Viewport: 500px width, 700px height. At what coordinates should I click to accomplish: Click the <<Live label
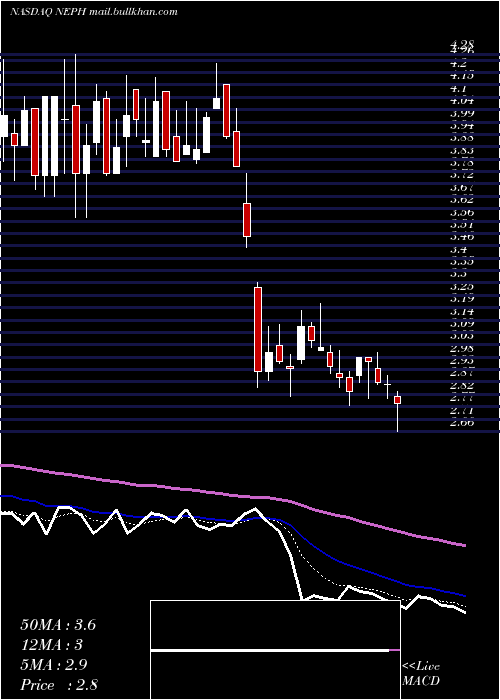pyautogui.click(x=421, y=667)
